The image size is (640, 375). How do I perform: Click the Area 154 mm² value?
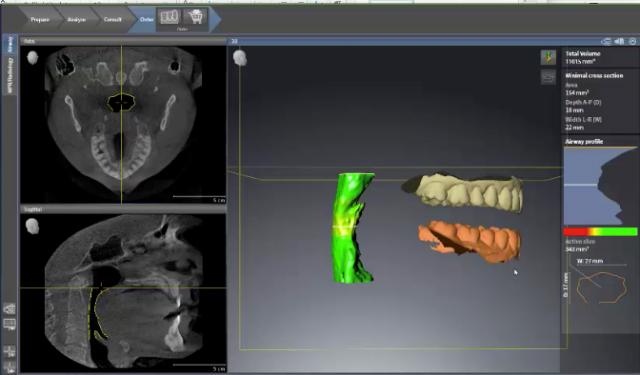[577, 93]
